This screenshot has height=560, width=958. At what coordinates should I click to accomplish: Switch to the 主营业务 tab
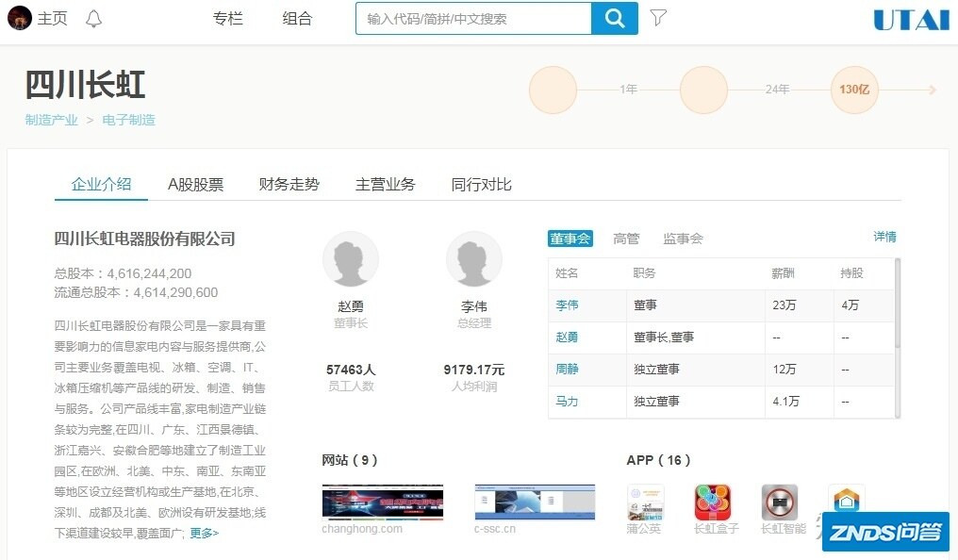click(386, 184)
